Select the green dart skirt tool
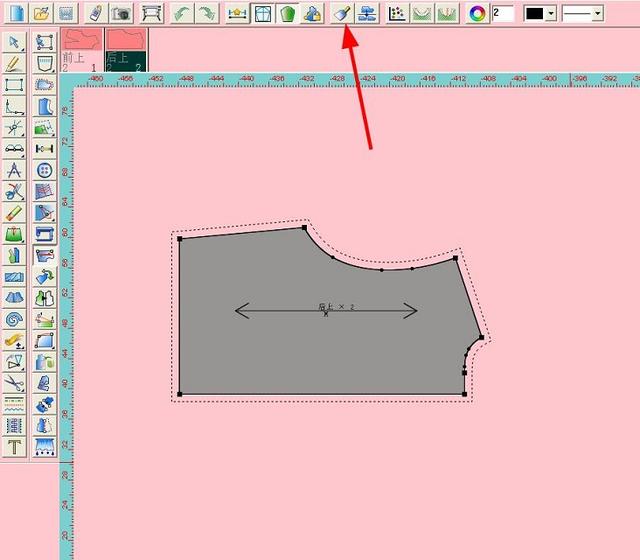The height and width of the screenshot is (560, 640). (14, 234)
